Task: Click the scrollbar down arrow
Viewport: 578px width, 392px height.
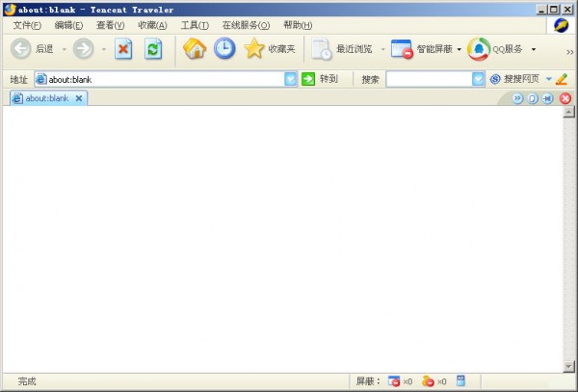Action: pyautogui.click(x=568, y=366)
